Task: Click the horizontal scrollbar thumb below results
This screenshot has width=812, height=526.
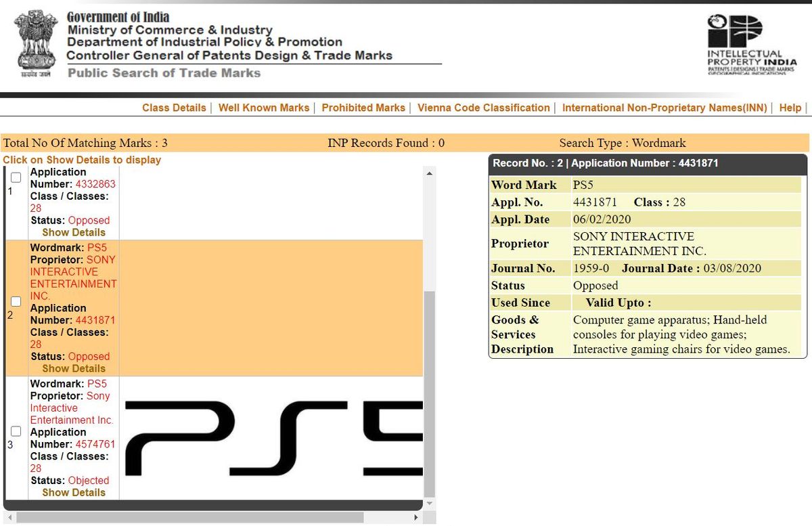Action: coord(189,518)
